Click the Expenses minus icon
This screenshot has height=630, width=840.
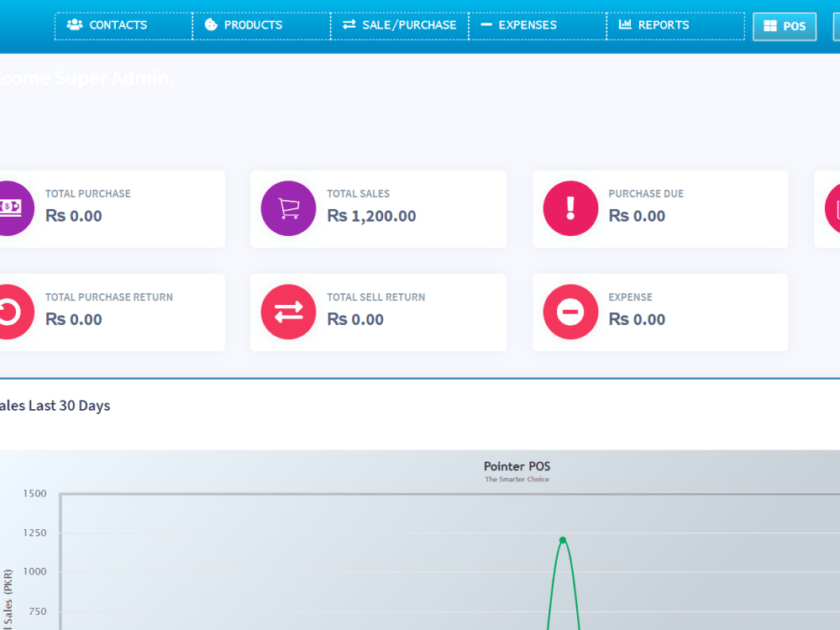point(486,24)
